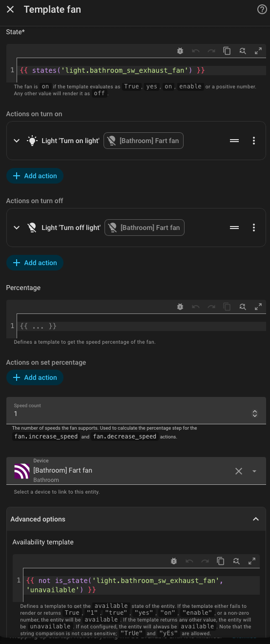Collapse the Advanced options section
Screen dimensions: 270x644
[x=255, y=519]
